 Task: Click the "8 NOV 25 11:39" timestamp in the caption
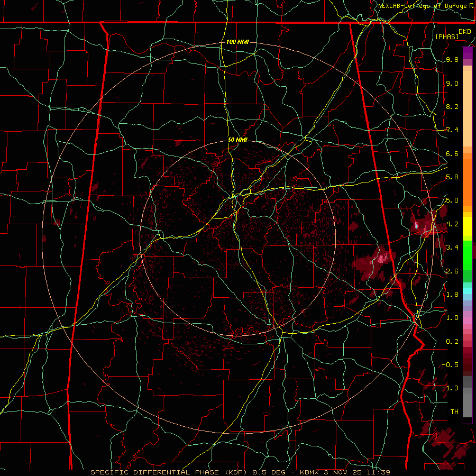358,472
